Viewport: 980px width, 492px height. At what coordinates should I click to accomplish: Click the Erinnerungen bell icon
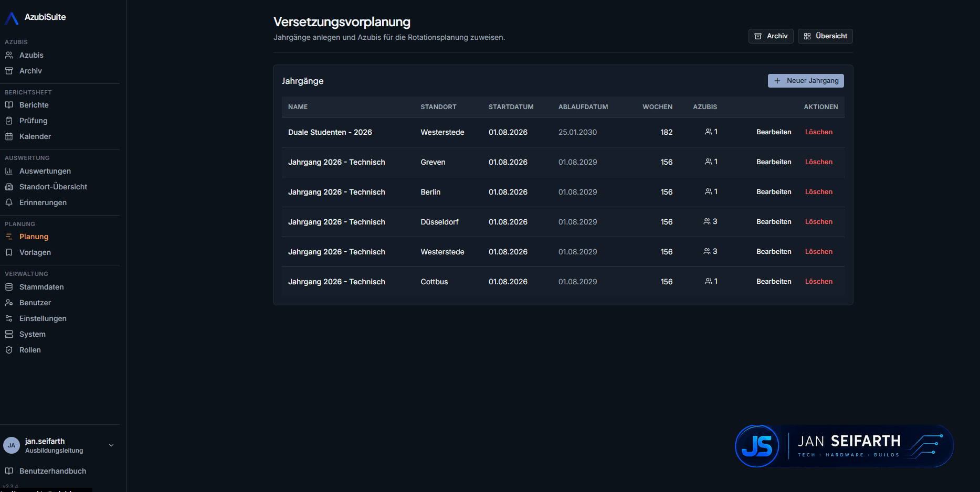click(9, 202)
